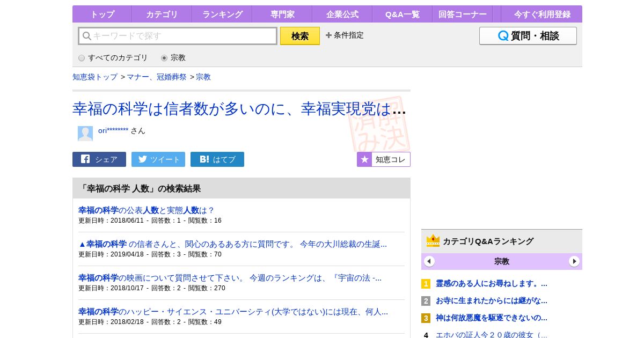Click the はてブ bookmark button

pyautogui.click(x=217, y=159)
